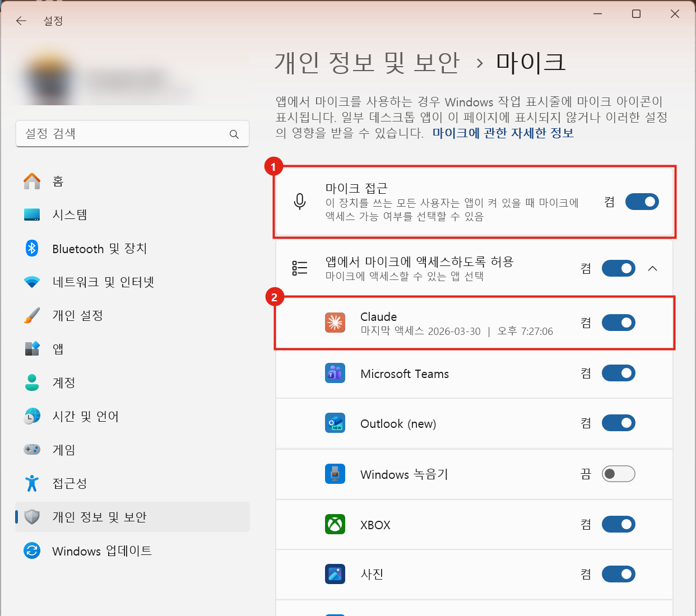Toggle Outlook (new) microphone switch

[x=619, y=423]
